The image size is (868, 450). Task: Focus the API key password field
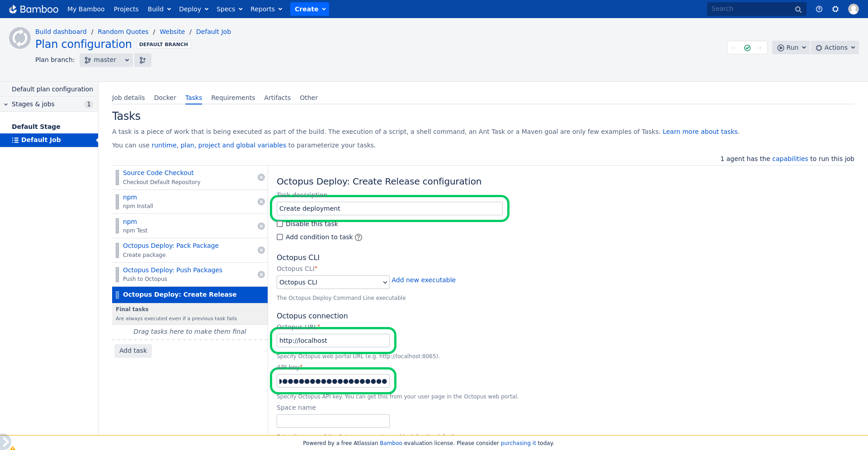tap(333, 381)
